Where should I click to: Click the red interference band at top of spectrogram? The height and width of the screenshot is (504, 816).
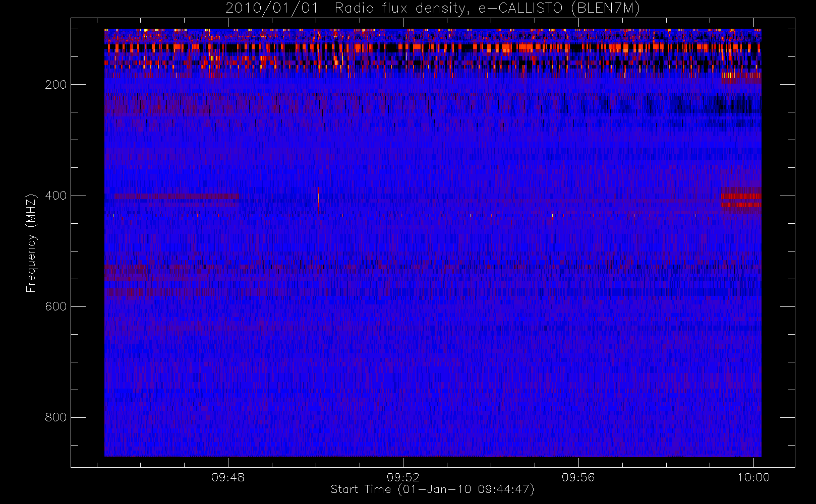pyautogui.click(x=433, y=48)
